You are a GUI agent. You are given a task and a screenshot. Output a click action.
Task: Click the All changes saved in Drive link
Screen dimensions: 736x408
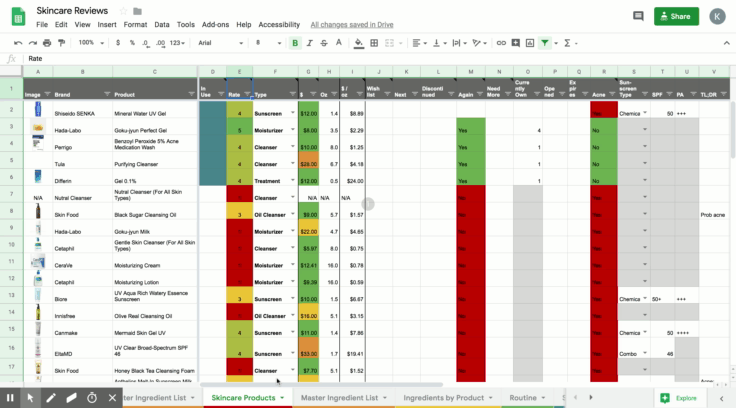352,24
